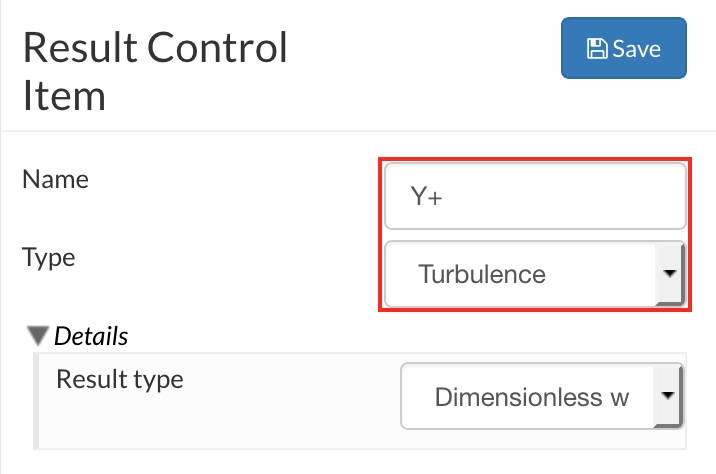Select the Dimensionless w value text
Screen dimensions: 716x474
click(532, 398)
